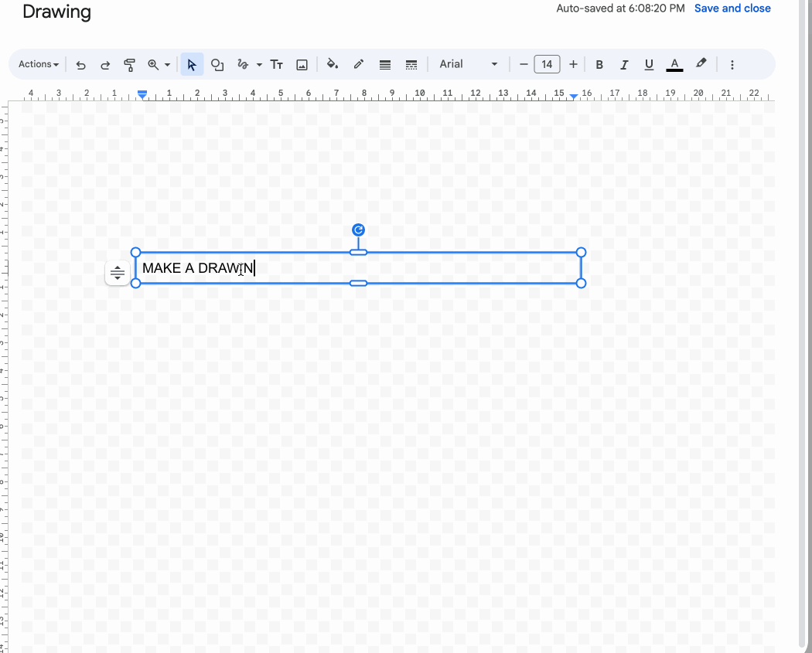Screen dimensions: 812x653
Task: Select the Paint format tool
Action: (130, 65)
